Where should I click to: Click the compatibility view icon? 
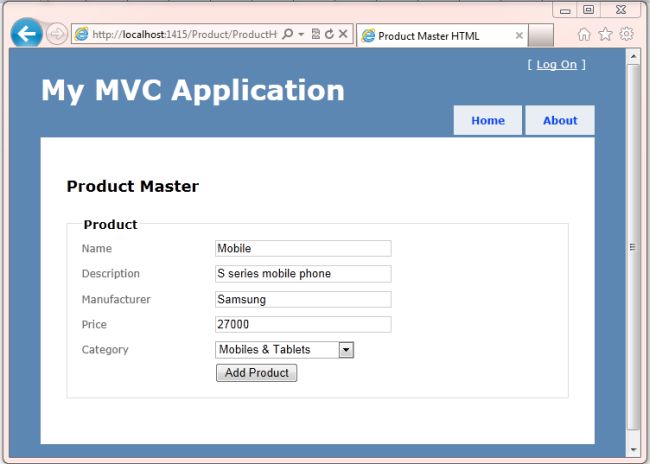(315, 34)
